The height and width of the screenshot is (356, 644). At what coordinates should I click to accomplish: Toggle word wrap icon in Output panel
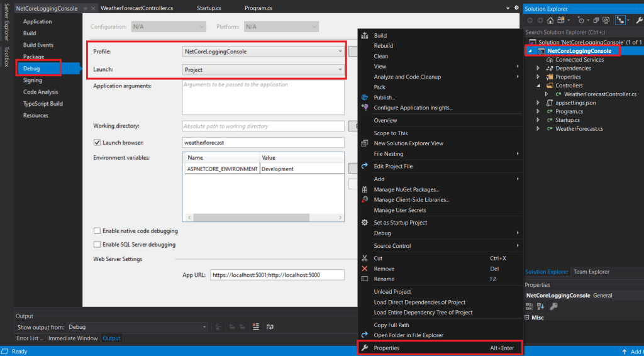(270, 326)
